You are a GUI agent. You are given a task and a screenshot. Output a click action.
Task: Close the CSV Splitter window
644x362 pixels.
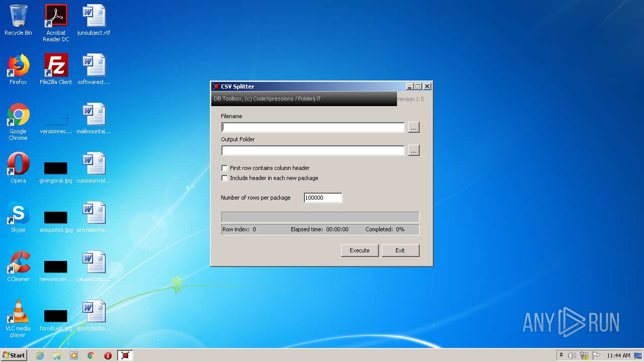click(x=427, y=86)
